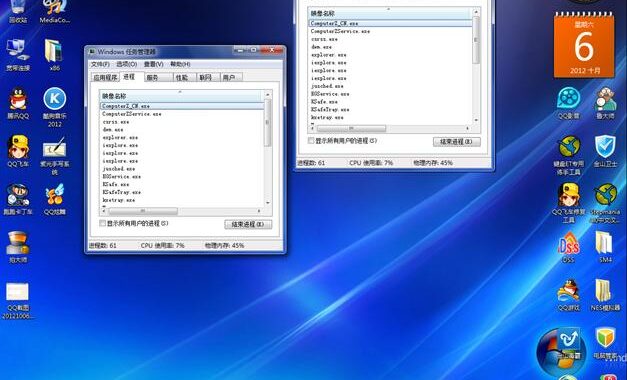Launch QQ影音 film reel icon
Viewport: 627px width, 380px height.
pos(569,103)
